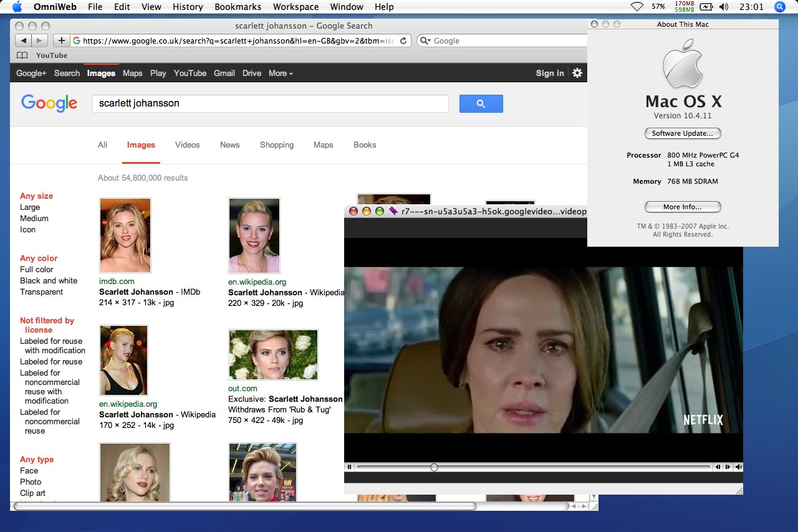Click the battery status icon in menu bar
This screenshot has height=532, width=798.
pyautogui.click(x=706, y=7)
